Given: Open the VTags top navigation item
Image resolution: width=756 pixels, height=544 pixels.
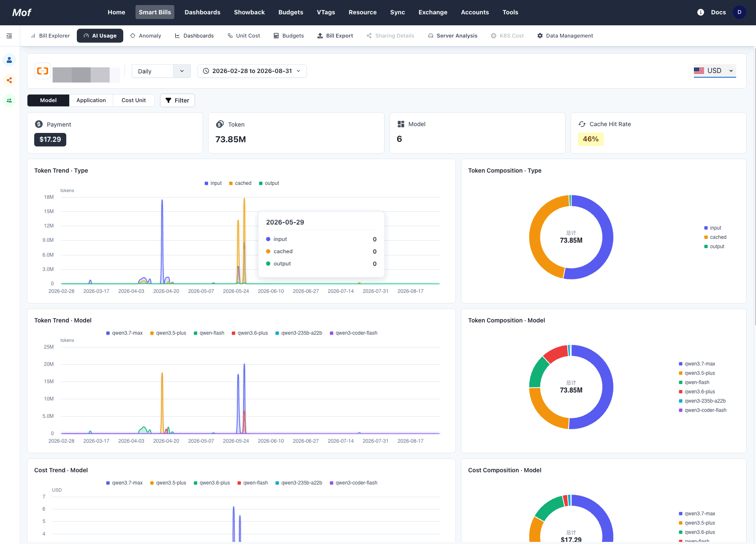Looking at the screenshot, I should pyautogui.click(x=326, y=12).
